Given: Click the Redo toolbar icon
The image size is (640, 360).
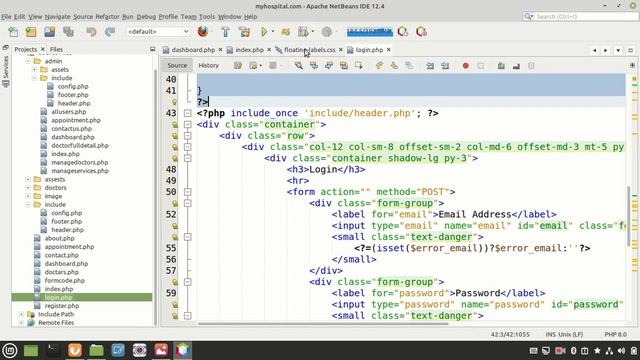Looking at the screenshot, I should [x=110, y=31].
